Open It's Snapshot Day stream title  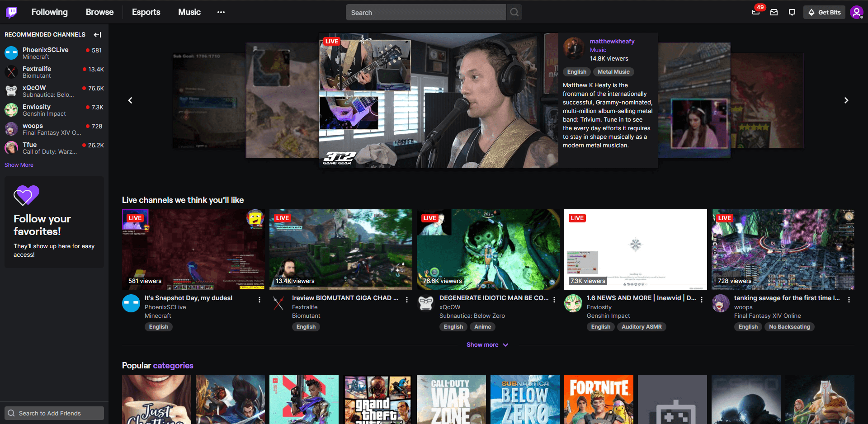pos(189,298)
